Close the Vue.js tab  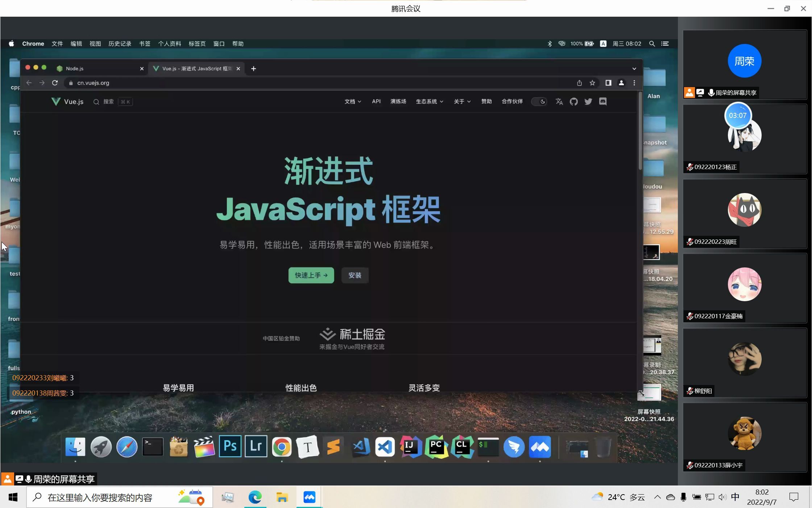(238, 69)
